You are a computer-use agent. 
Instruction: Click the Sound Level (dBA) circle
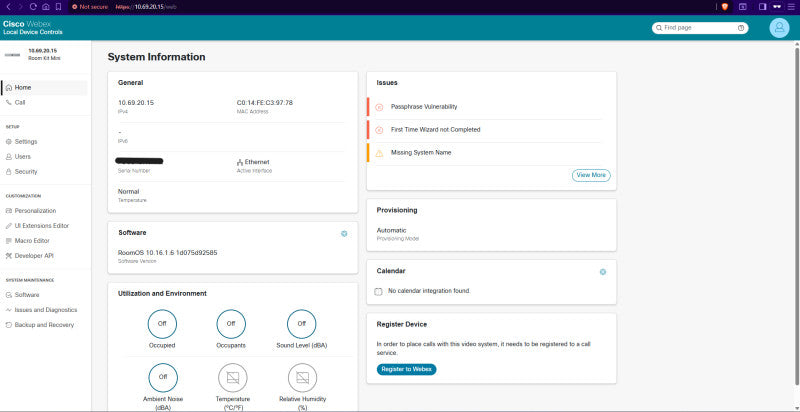click(x=302, y=323)
